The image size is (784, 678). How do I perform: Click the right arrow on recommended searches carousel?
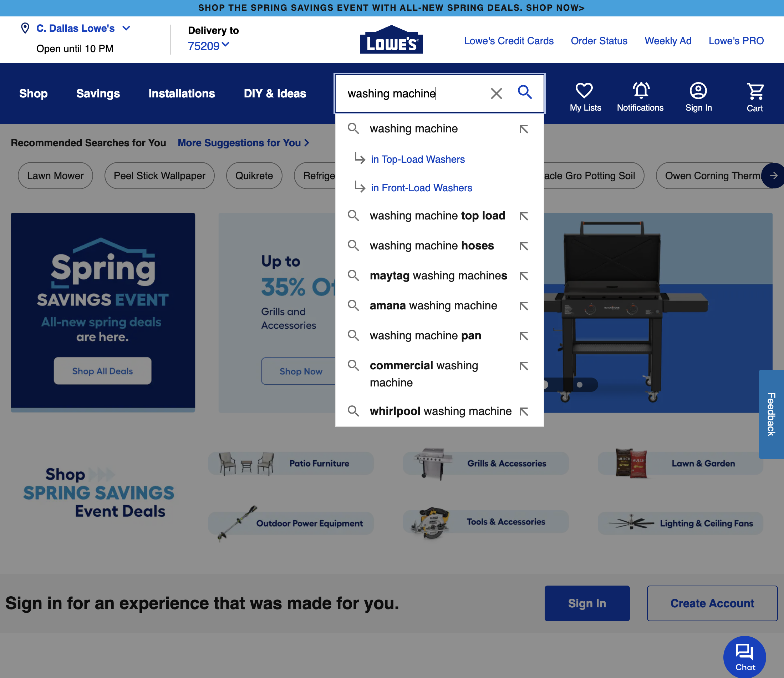point(774,175)
